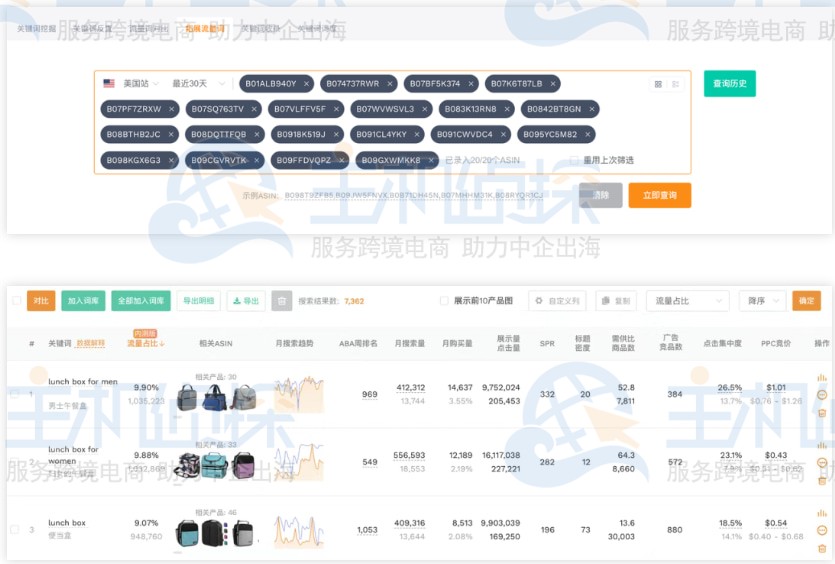This screenshot has width=835, height=564.
Task: Click the gray 清除 button
Action: click(601, 195)
